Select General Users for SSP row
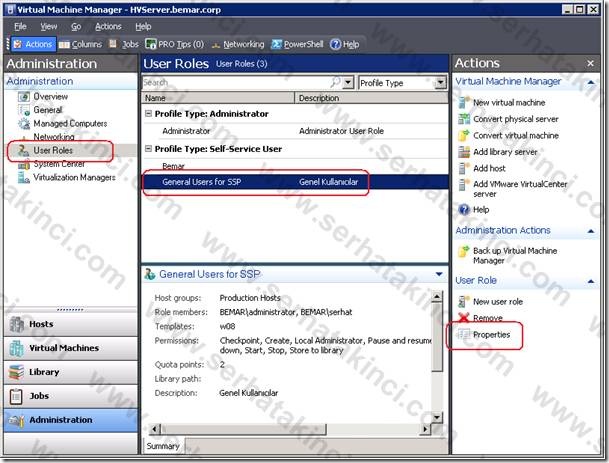Viewport: 609px width, 463px height. tap(295, 182)
